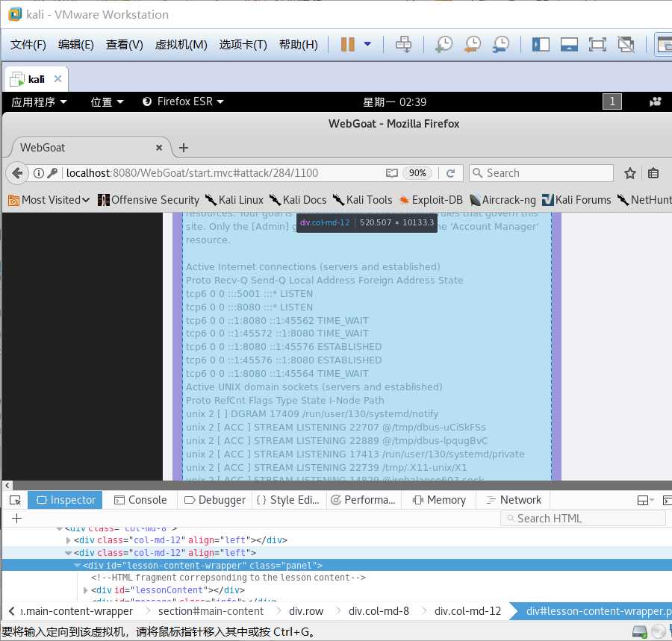672x641 pixels.
Task: Click the send Ctrl+Alt+Del toolbar icon
Action: [403, 44]
